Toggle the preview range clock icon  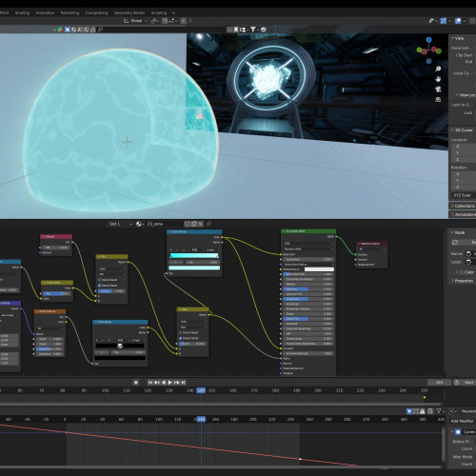pyautogui.click(x=457, y=383)
